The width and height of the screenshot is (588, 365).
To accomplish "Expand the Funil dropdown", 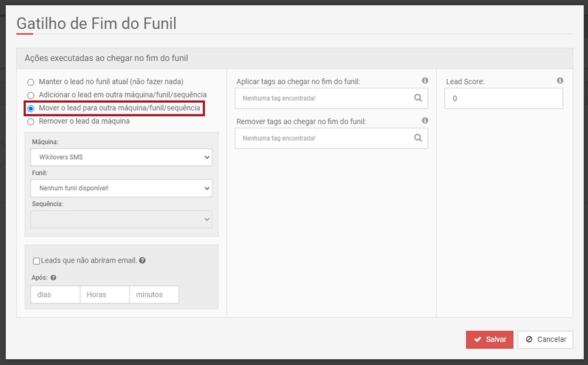I will coord(121,188).
